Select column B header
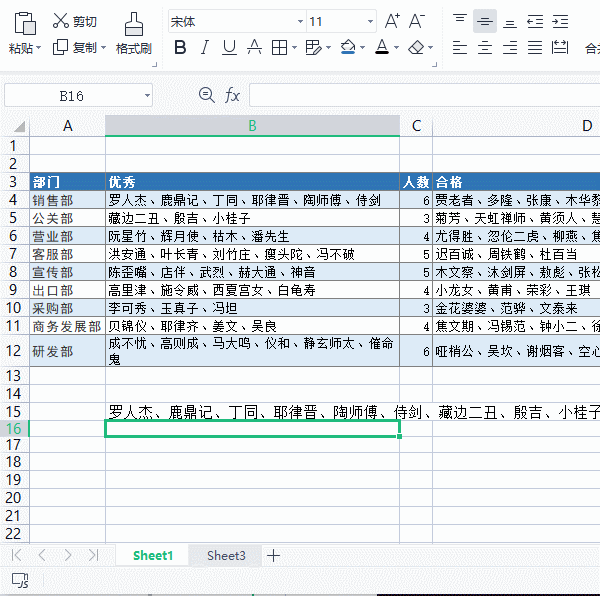This screenshot has width=600, height=596. [x=252, y=126]
